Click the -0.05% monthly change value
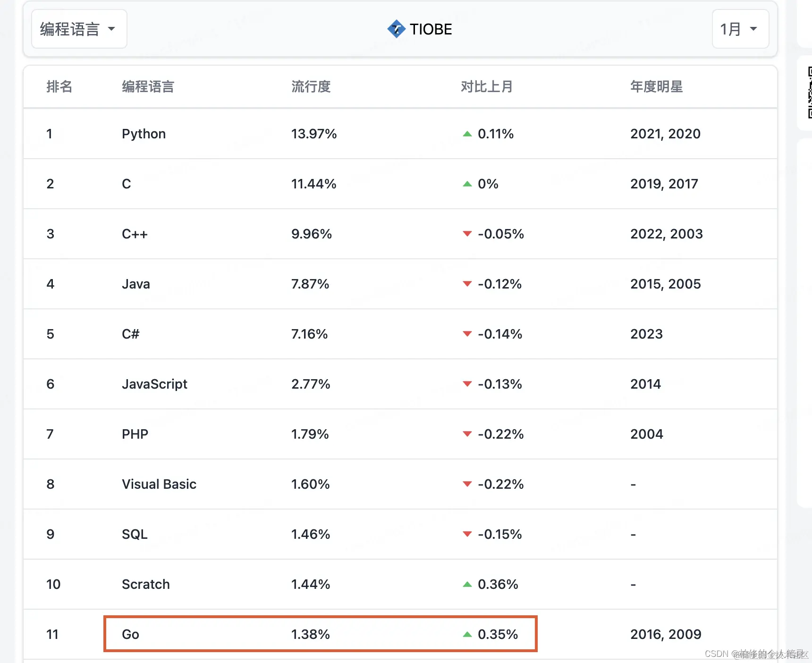Viewport: 812px width, 663px height. point(501,234)
